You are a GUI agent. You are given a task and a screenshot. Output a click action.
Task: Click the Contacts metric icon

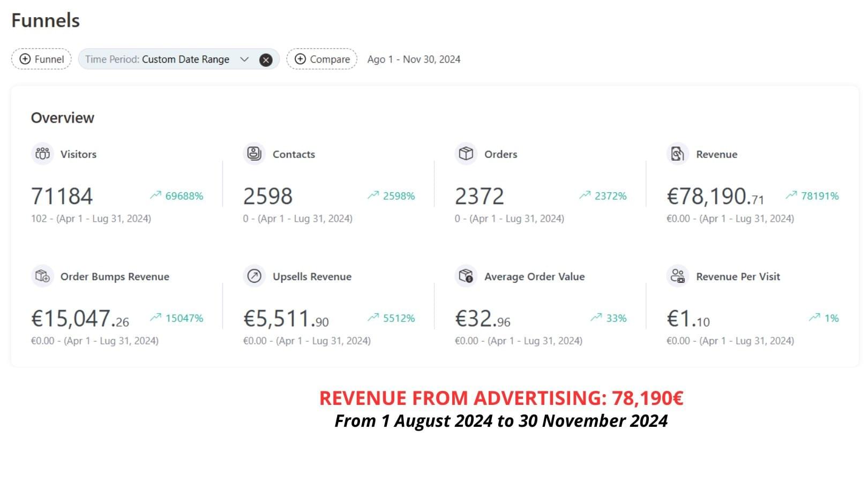[x=254, y=154]
